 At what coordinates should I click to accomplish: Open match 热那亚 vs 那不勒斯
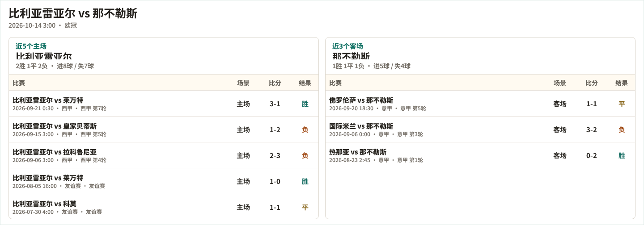pos(480,155)
